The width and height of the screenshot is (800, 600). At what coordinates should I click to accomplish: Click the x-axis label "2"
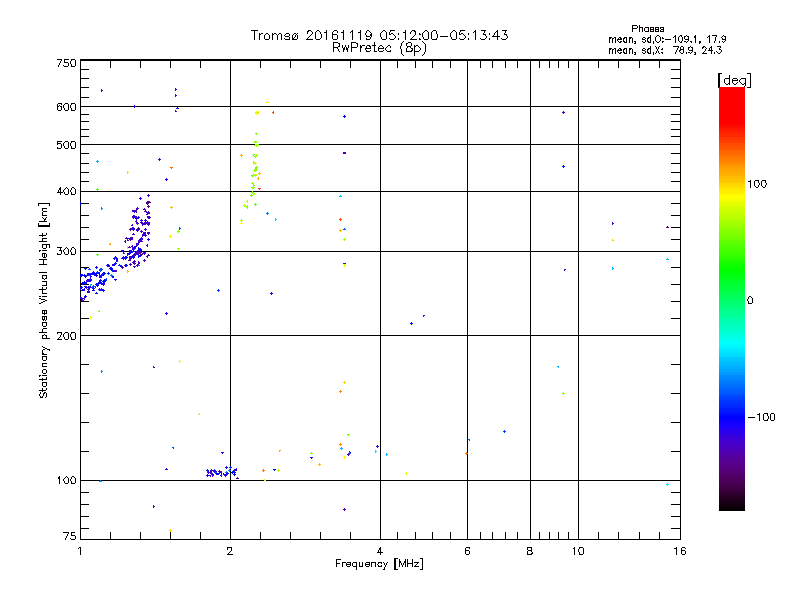pyautogui.click(x=230, y=551)
